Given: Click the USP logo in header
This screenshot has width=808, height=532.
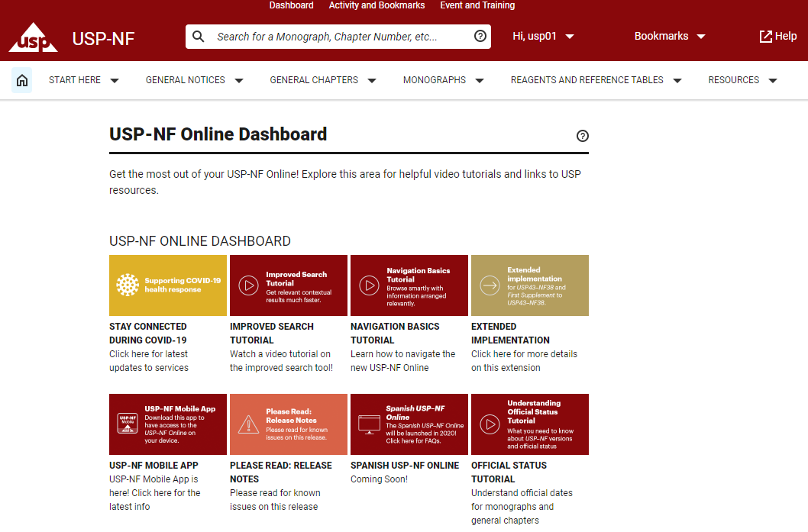Looking at the screenshot, I should coord(33,37).
